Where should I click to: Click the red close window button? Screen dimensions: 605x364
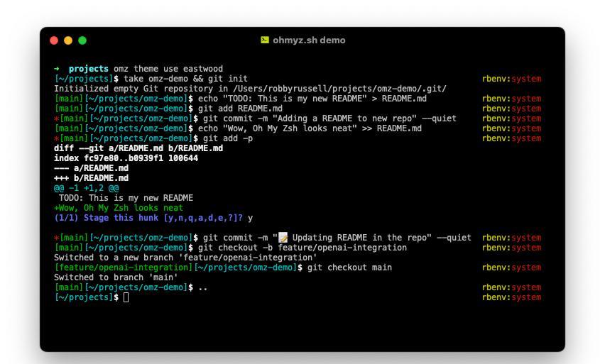click(54, 40)
